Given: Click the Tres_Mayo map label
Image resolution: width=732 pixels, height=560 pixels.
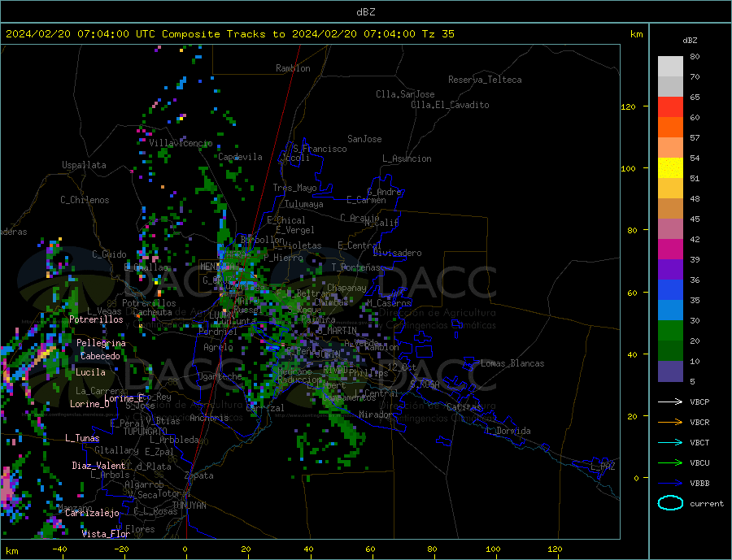Looking at the screenshot, I should [x=294, y=188].
